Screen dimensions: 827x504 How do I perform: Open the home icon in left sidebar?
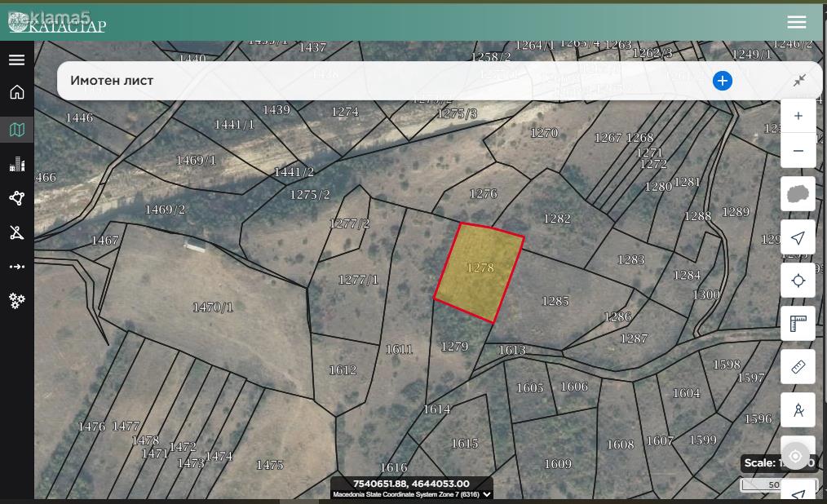coord(17,92)
